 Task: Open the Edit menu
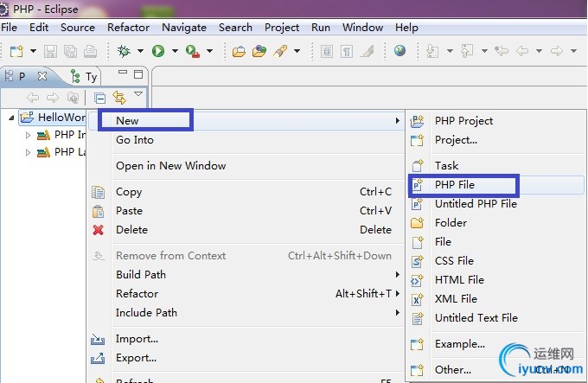coord(39,28)
